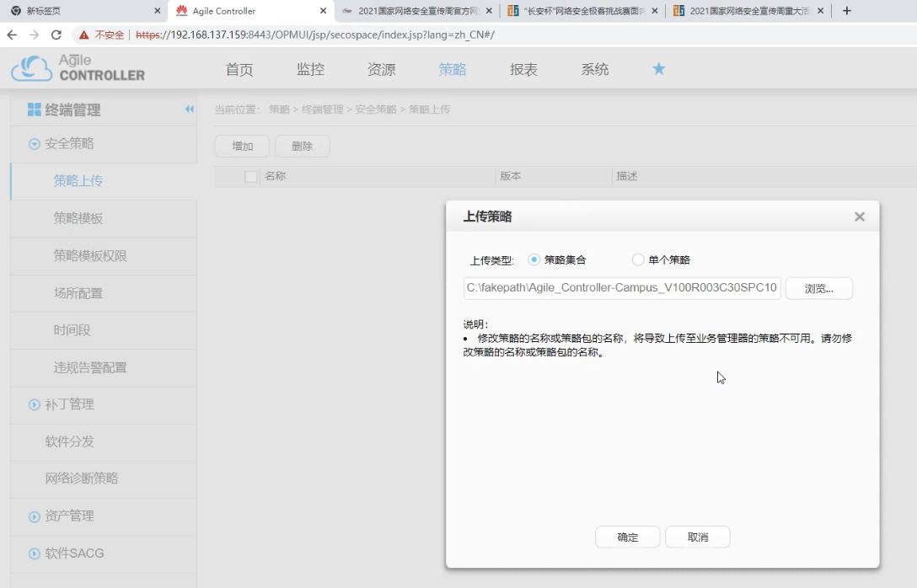Click 终端管理 sidebar heading

click(x=72, y=110)
